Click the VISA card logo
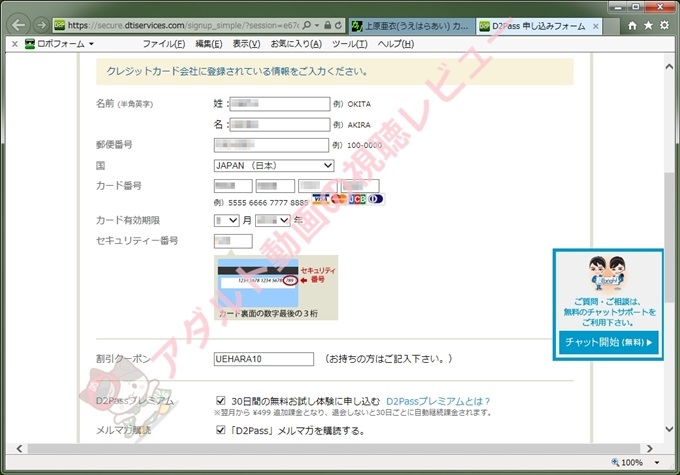Viewport: 680px width, 475px height. pyautogui.click(x=320, y=199)
